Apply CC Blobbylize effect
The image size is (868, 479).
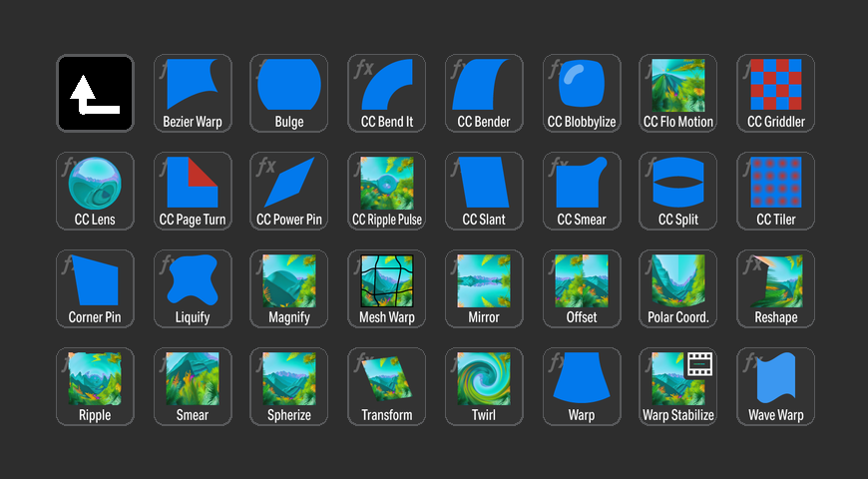point(582,93)
